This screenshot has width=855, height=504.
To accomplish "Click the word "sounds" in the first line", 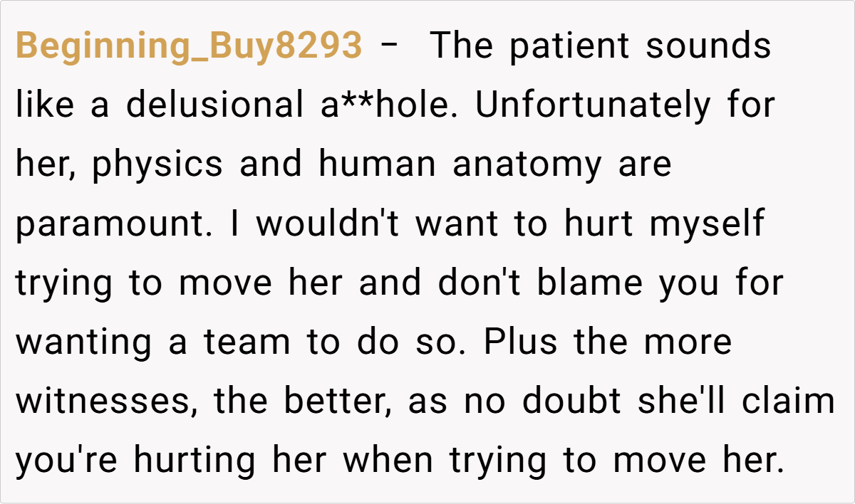I will click(708, 46).
